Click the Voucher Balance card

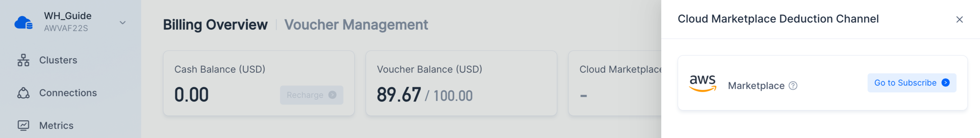tap(461, 83)
